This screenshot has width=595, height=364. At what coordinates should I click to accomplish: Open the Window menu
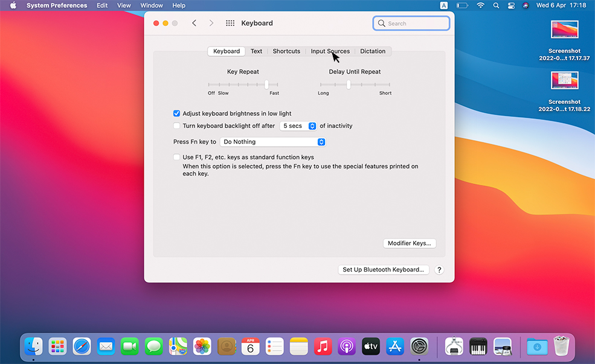coord(152,5)
